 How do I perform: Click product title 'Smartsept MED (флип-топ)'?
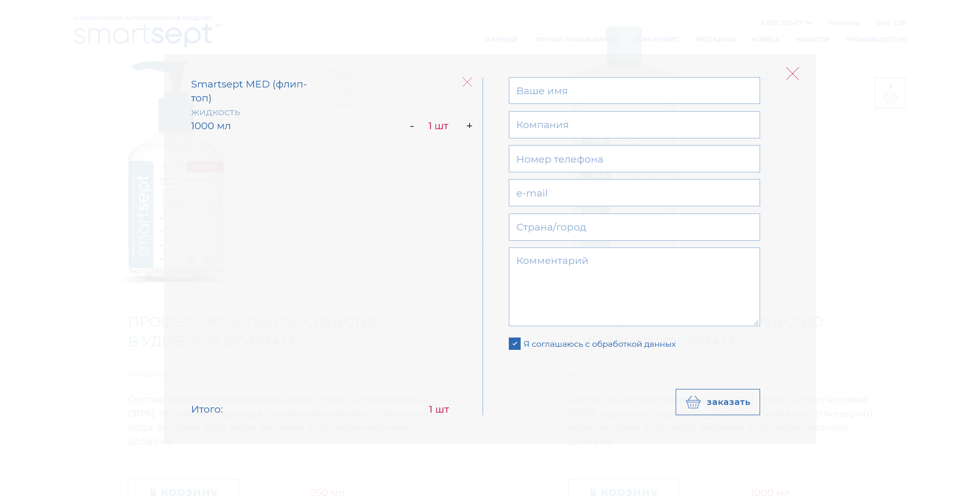249,91
